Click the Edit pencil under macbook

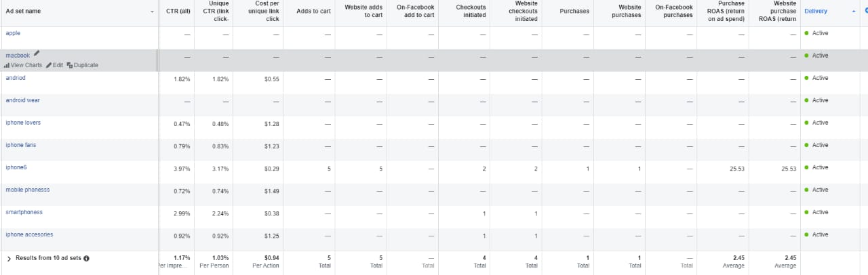(54, 65)
